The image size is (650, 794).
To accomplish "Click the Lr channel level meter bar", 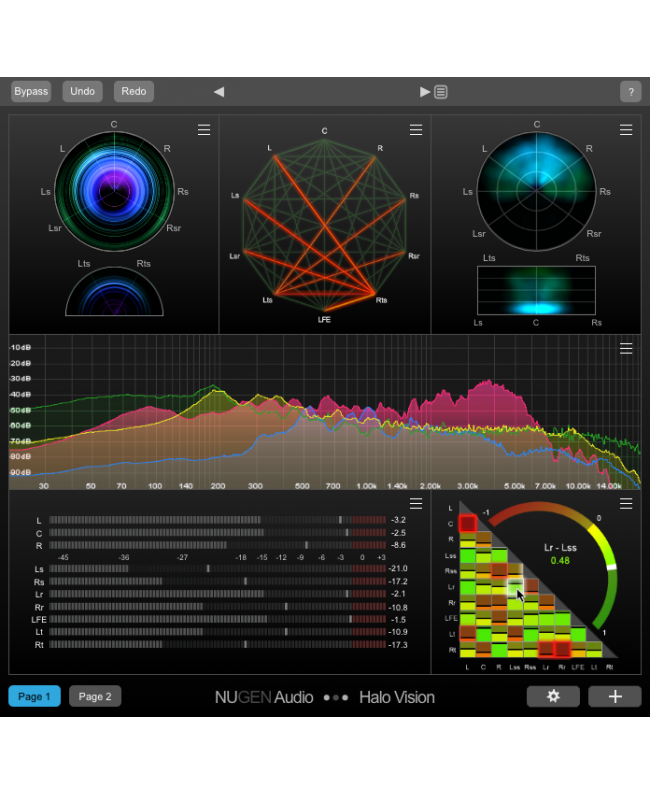I will [x=218, y=594].
